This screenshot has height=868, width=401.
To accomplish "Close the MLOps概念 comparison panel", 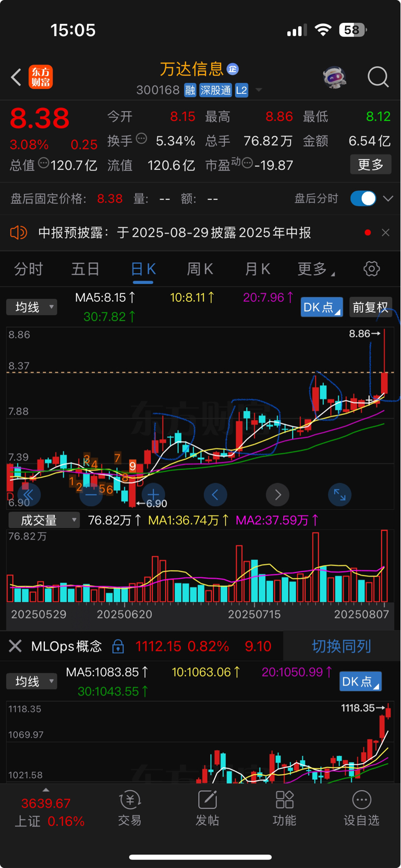I will pos(15,646).
